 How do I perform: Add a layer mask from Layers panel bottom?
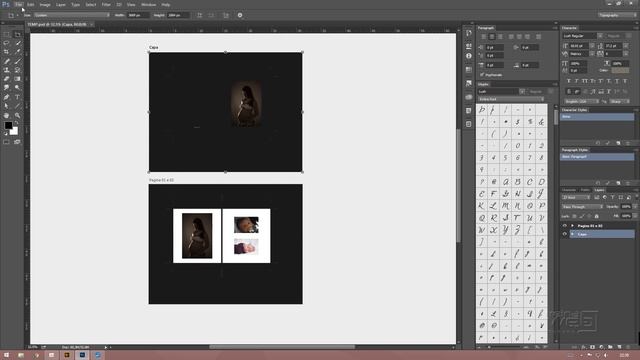click(592, 347)
